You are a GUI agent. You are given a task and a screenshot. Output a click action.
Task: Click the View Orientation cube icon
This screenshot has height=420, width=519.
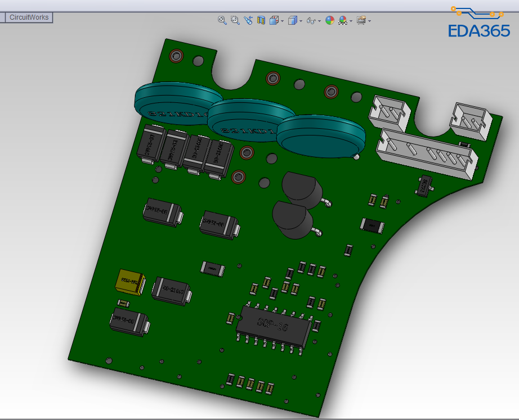(274, 20)
